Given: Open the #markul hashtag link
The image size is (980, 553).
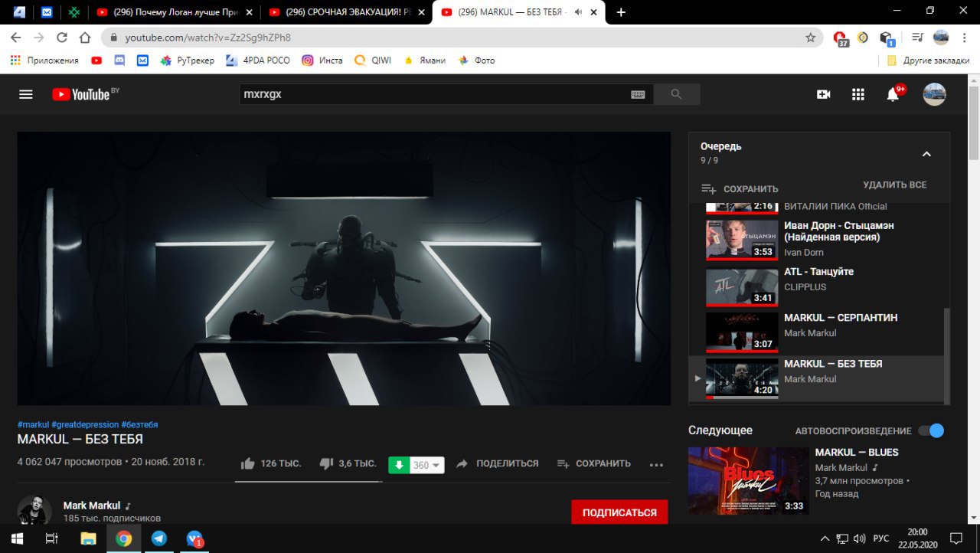Looking at the screenshot, I should [33, 424].
